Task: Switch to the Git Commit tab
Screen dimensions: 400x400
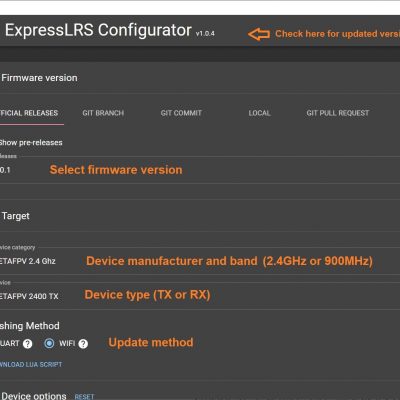Action: tap(181, 113)
